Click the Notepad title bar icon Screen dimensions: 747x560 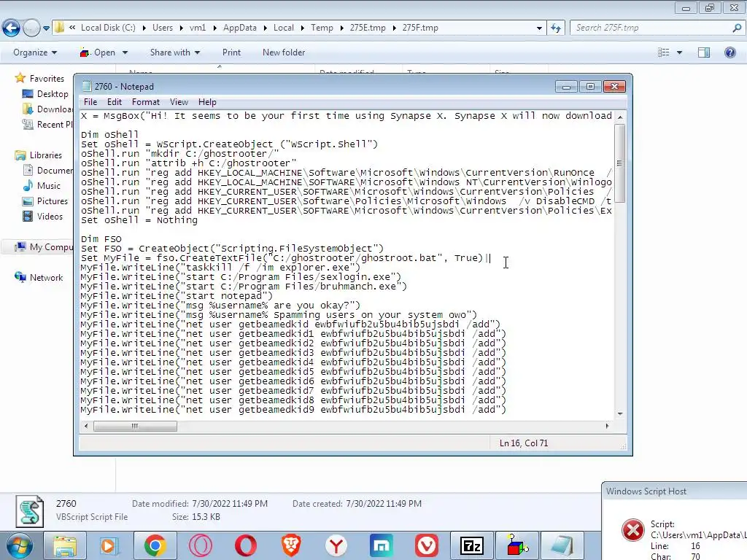tap(86, 86)
